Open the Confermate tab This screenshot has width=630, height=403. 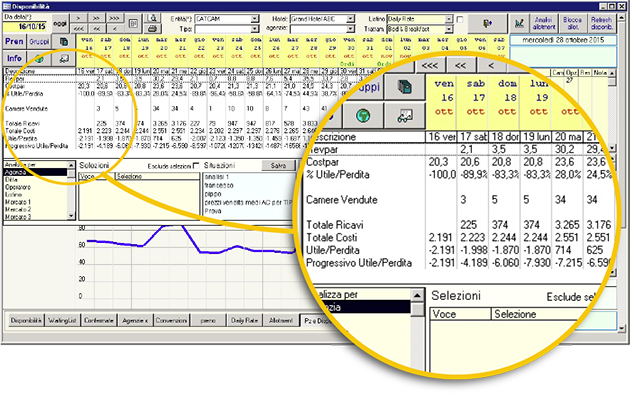98,321
